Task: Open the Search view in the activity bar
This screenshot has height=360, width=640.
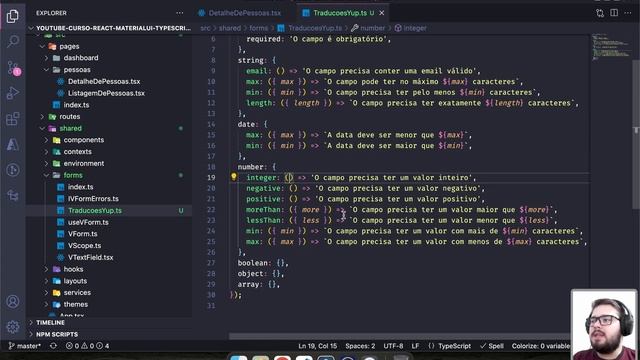Action: point(13,41)
